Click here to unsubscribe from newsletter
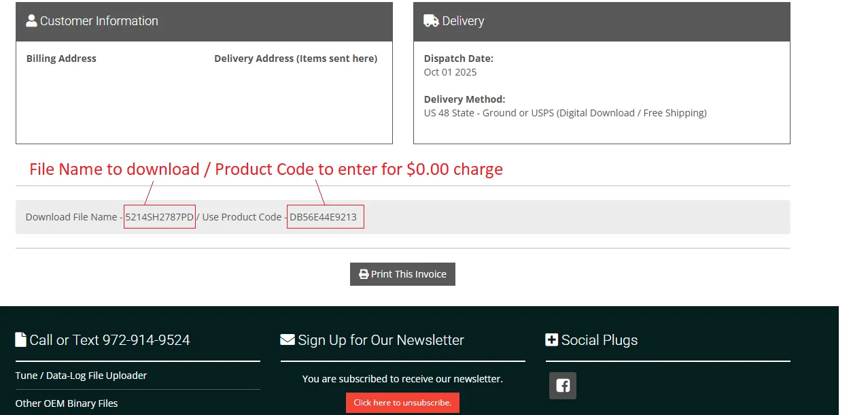Viewport: 868px width, 415px height. tap(402, 403)
